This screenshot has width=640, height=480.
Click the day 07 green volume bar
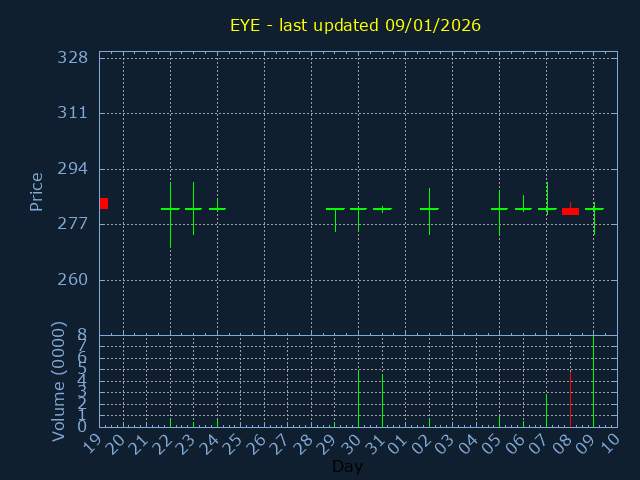click(546, 410)
